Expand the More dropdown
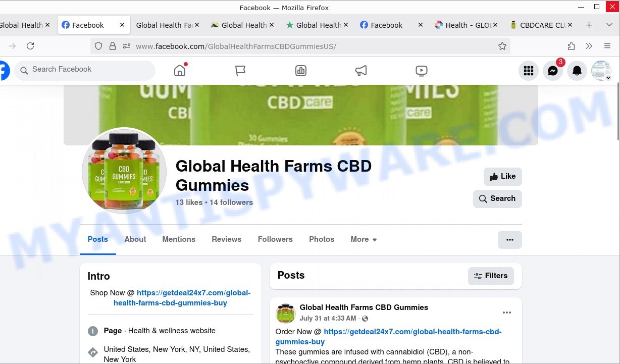 click(364, 239)
